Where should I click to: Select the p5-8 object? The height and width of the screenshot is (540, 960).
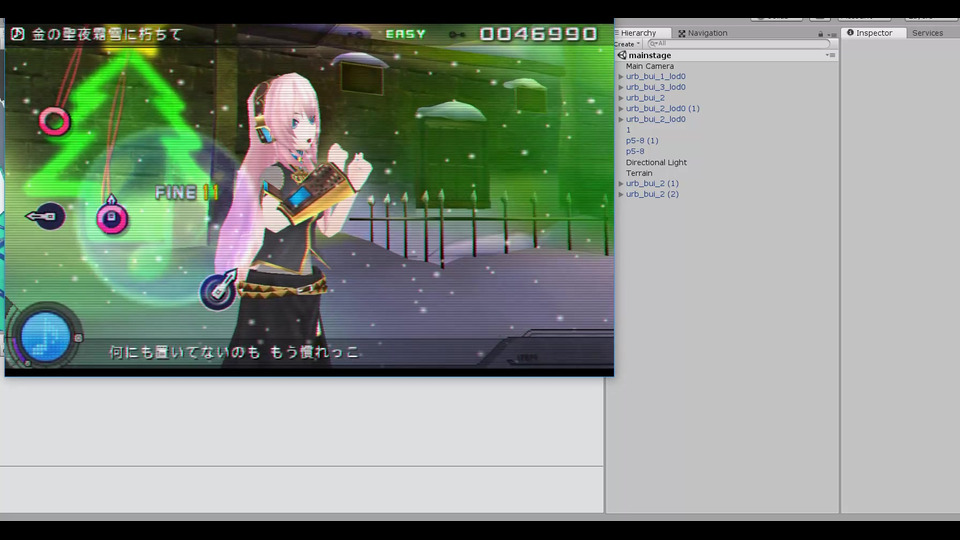click(635, 151)
